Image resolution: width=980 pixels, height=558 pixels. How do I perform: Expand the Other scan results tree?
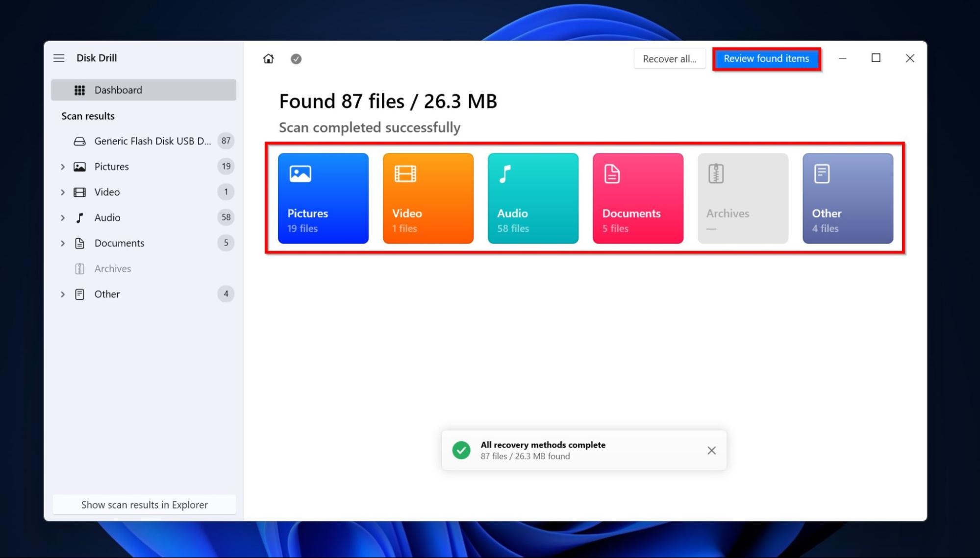[x=63, y=294]
